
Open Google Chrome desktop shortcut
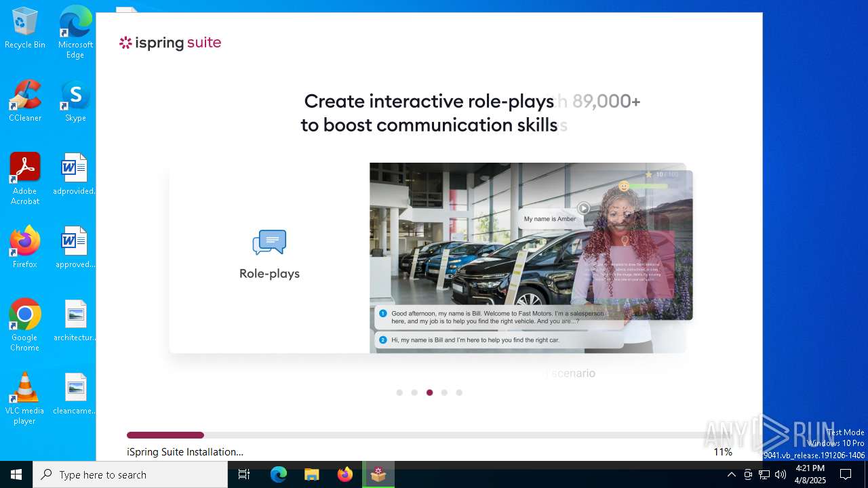pyautogui.click(x=25, y=325)
